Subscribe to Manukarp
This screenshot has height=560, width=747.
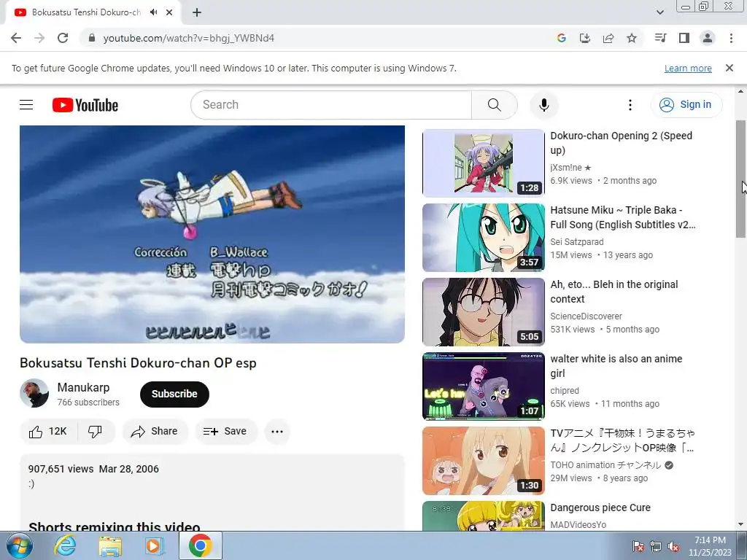(x=174, y=394)
